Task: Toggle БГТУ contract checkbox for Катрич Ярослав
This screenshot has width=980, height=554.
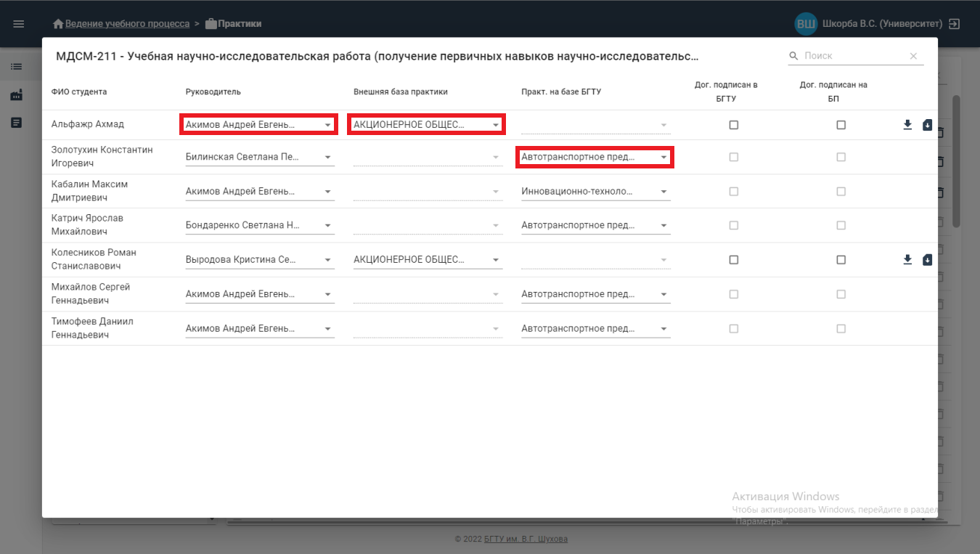Action: coord(734,226)
